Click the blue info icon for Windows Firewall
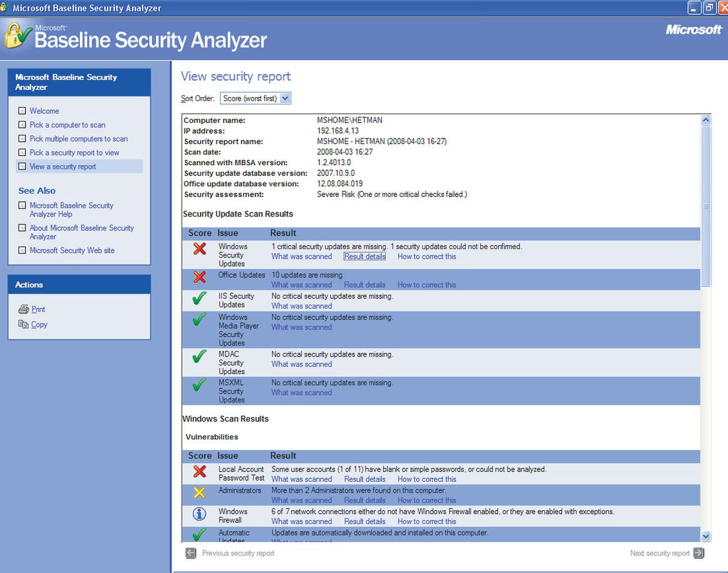This screenshot has width=728, height=573. pos(200,514)
